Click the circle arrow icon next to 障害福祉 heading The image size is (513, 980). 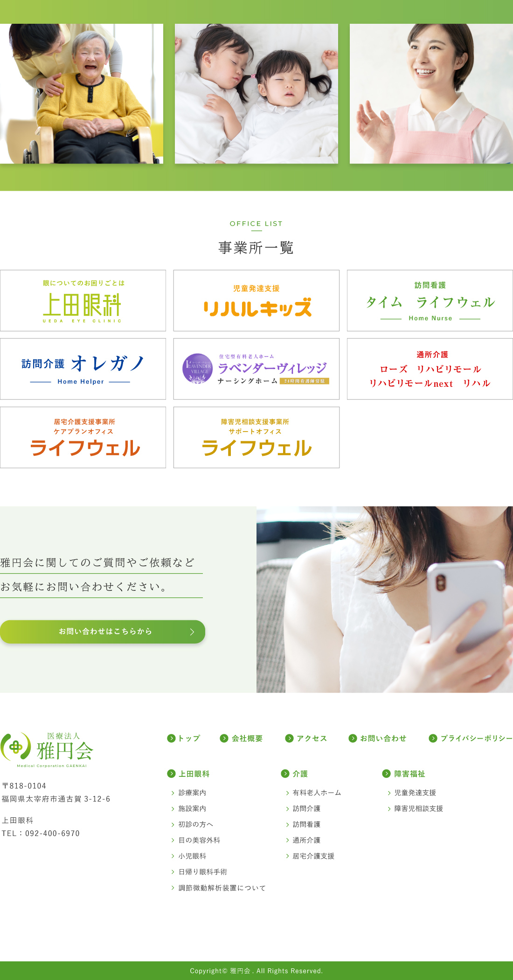tap(386, 774)
